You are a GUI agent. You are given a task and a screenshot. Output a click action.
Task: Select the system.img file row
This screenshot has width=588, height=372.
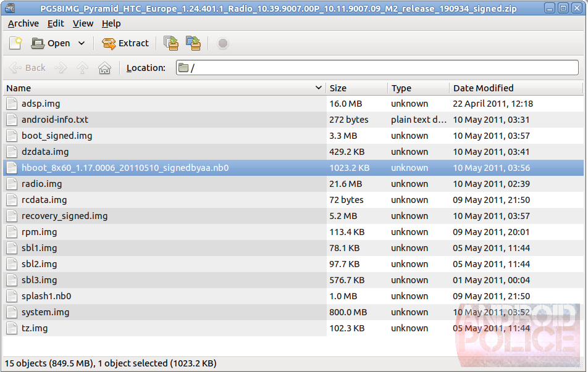pyautogui.click(x=45, y=312)
